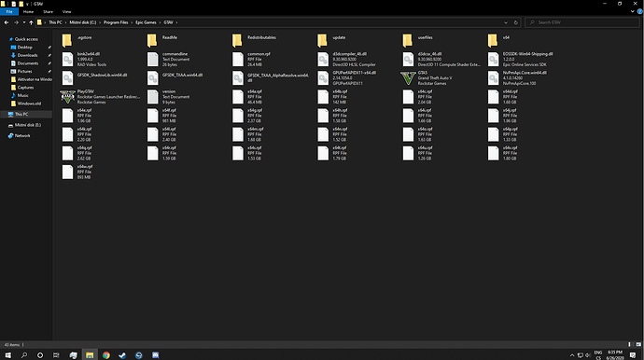Navigate to Program Files in breadcrumb
The width and height of the screenshot is (644, 360).
tap(116, 22)
